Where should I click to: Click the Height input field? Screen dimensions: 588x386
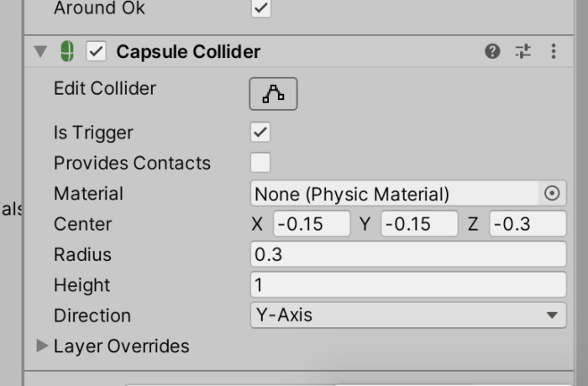click(408, 285)
